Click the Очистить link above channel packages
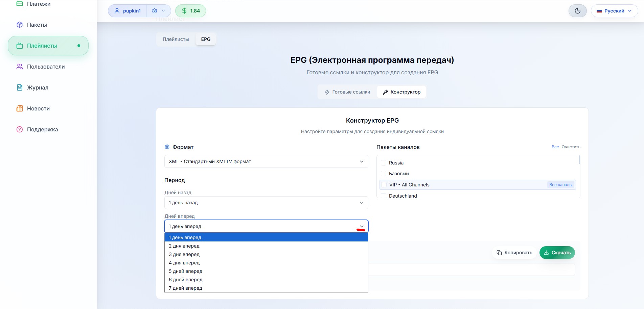The width and height of the screenshot is (644, 309). pos(571,147)
